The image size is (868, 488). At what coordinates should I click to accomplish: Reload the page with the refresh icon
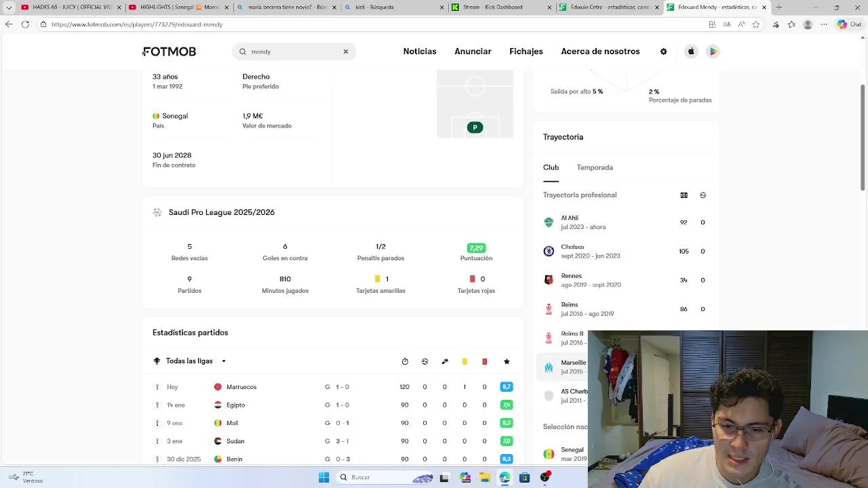tap(25, 24)
